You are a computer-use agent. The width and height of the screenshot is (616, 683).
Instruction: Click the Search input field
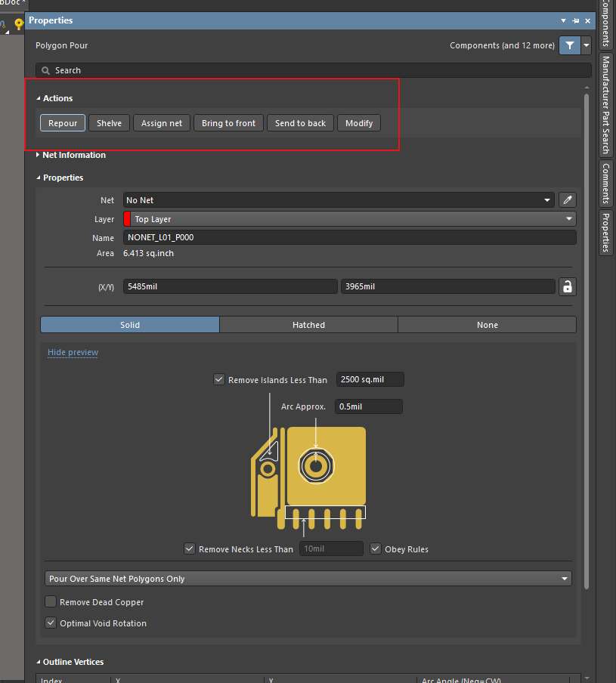(314, 70)
